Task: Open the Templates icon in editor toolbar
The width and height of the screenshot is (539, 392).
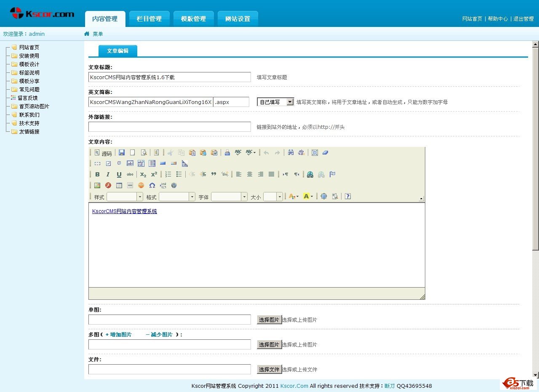Action: coord(156,152)
